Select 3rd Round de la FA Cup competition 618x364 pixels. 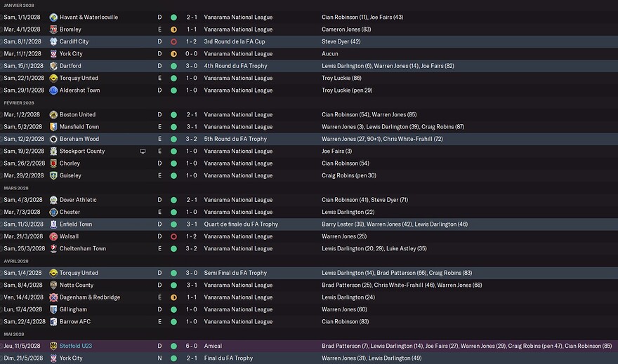click(x=235, y=41)
